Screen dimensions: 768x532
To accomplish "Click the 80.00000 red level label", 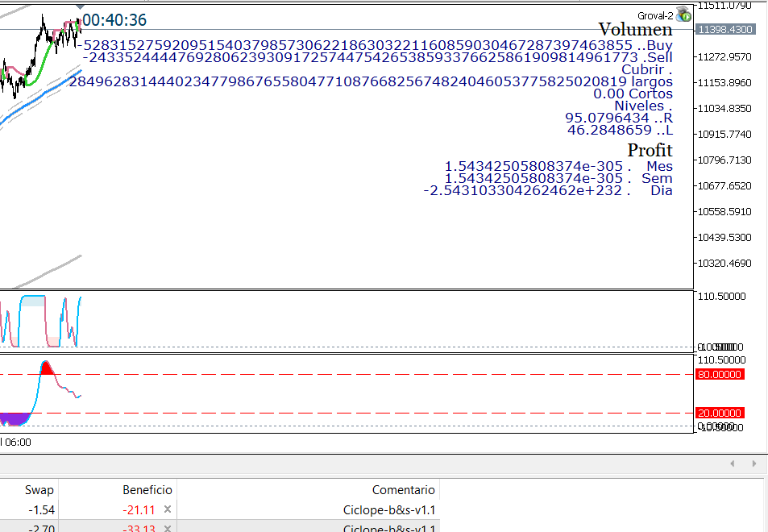I will point(720,374).
